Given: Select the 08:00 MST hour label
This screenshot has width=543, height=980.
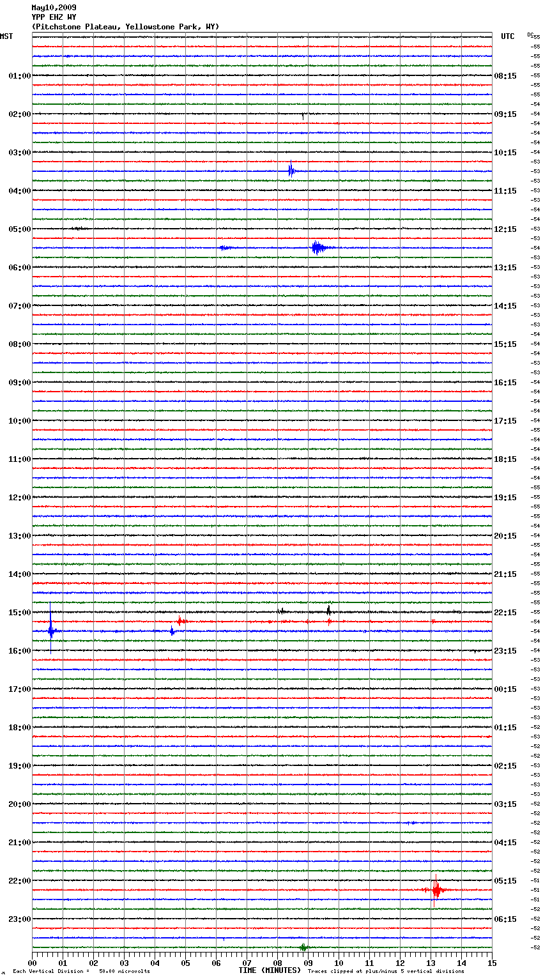Looking at the screenshot, I should [19, 344].
